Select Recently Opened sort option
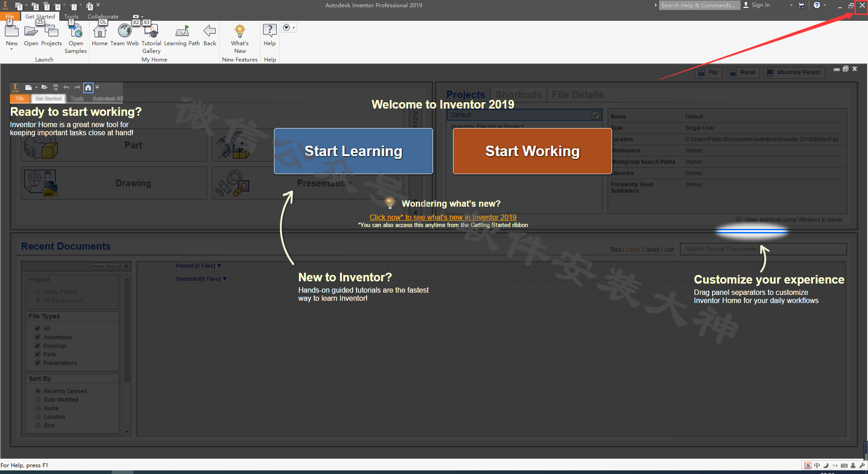The width and height of the screenshot is (868, 474). pyautogui.click(x=38, y=391)
